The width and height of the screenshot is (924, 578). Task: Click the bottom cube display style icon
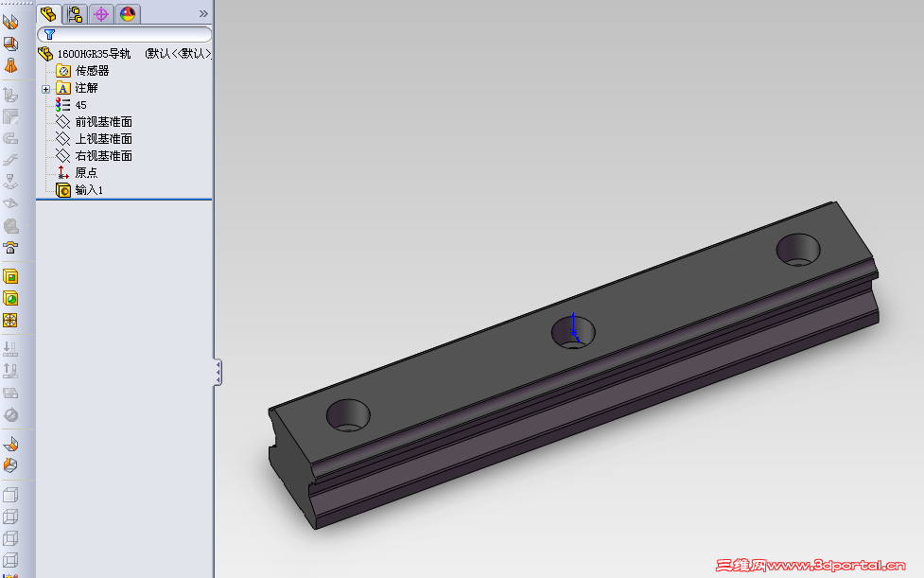pyautogui.click(x=10, y=560)
